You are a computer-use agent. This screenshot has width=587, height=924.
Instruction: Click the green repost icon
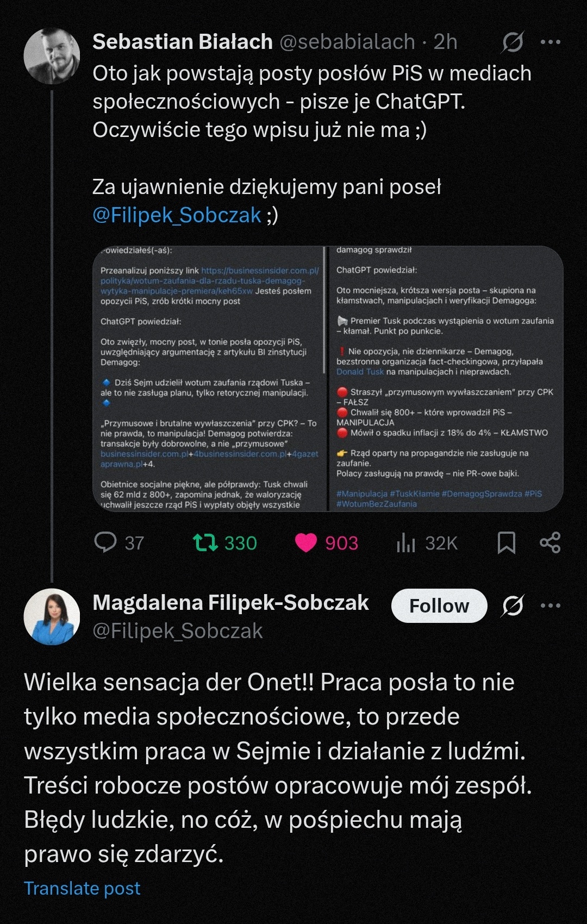point(206,542)
